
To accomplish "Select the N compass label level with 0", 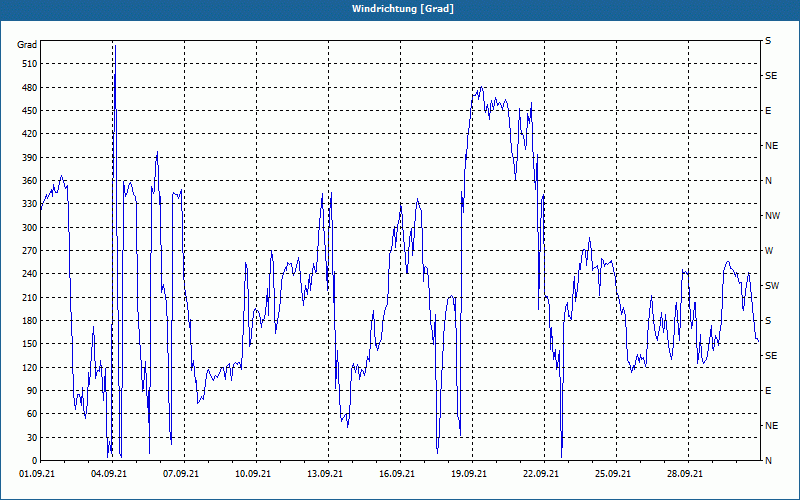I will click(x=768, y=461).
